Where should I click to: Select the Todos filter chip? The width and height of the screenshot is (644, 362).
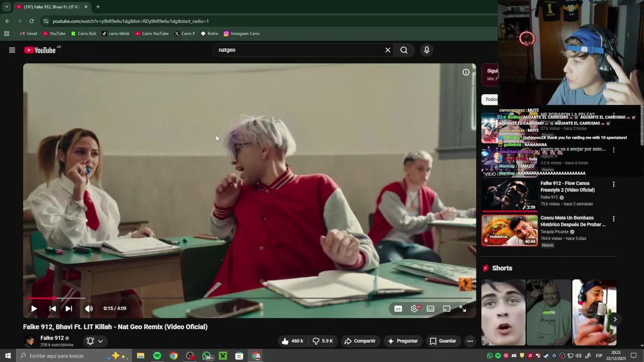[x=491, y=99]
